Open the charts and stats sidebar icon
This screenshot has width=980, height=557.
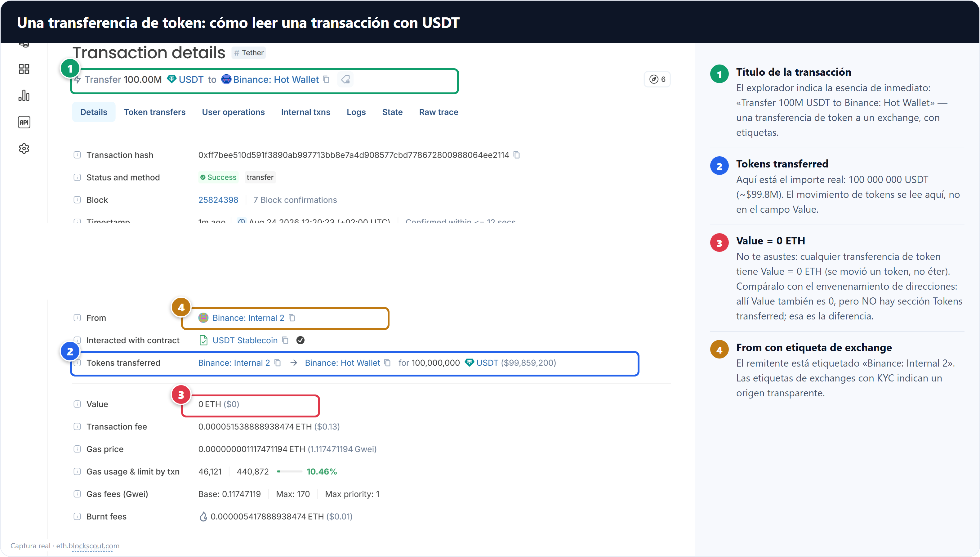tap(24, 96)
